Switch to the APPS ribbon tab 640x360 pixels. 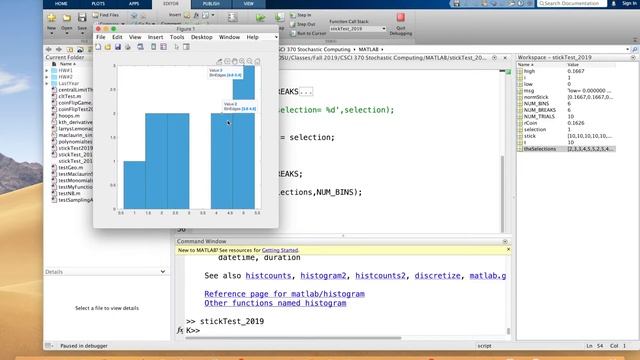[134, 4]
